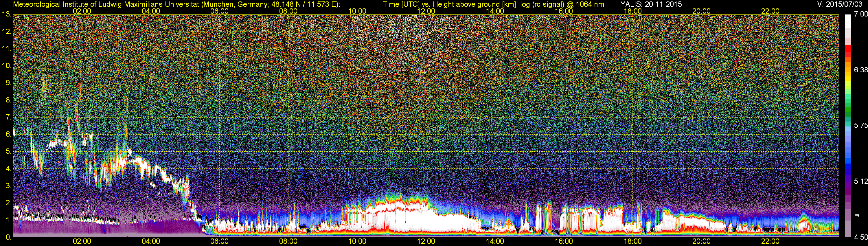Click the 8 km height axis label
The image size is (868, 246).
click(x=8, y=100)
